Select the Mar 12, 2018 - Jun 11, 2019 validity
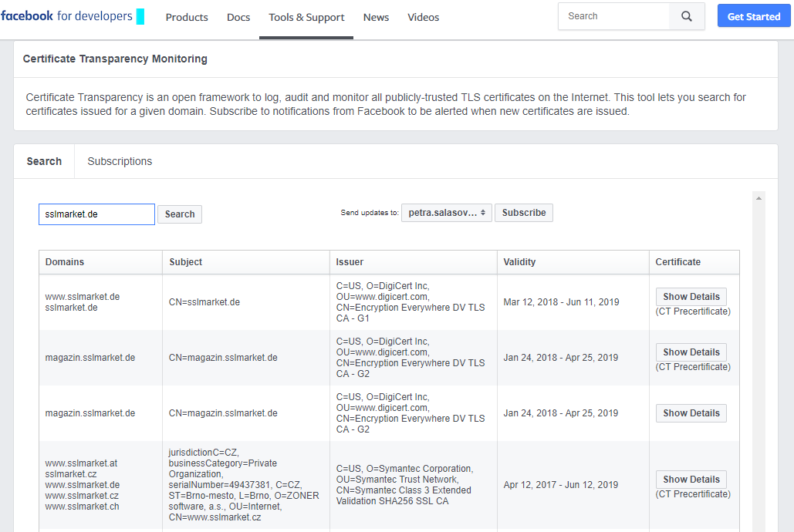794x532 pixels. coord(561,302)
